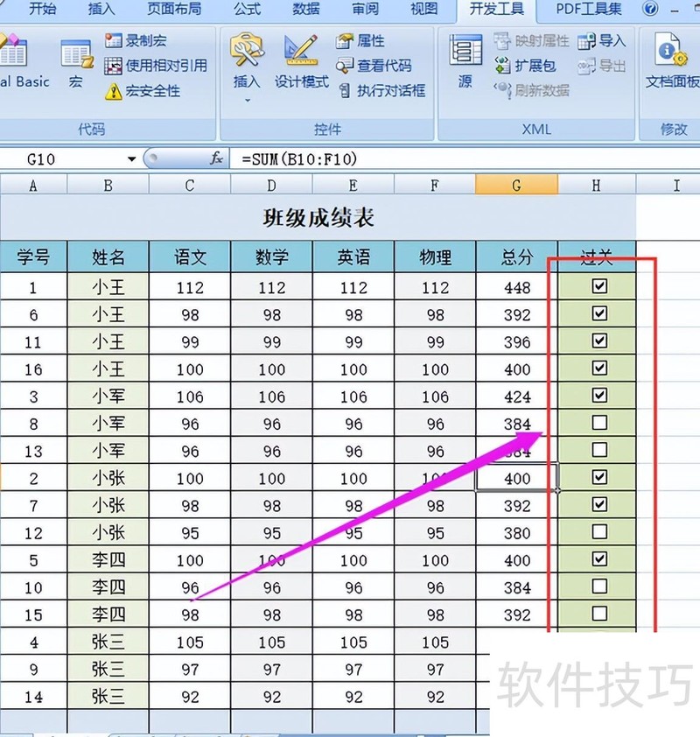Select total score cell 448
Image resolution: width=700 pixels, height=737 pixels.
(517, 287)
